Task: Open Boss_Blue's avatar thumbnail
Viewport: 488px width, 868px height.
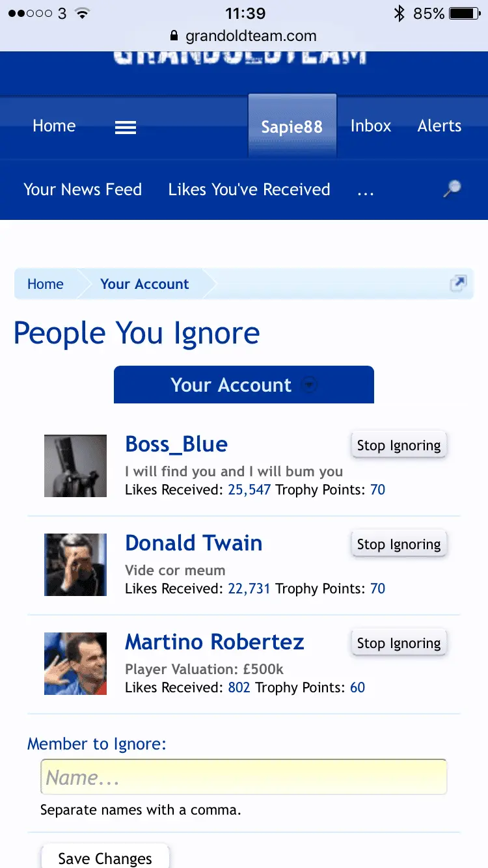Action: coord(75,466)
